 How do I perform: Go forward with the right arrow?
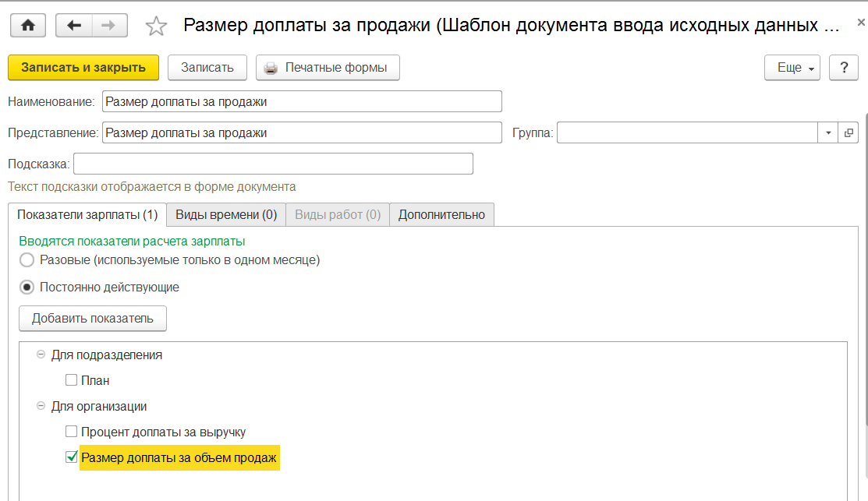(x=109, y=26)
